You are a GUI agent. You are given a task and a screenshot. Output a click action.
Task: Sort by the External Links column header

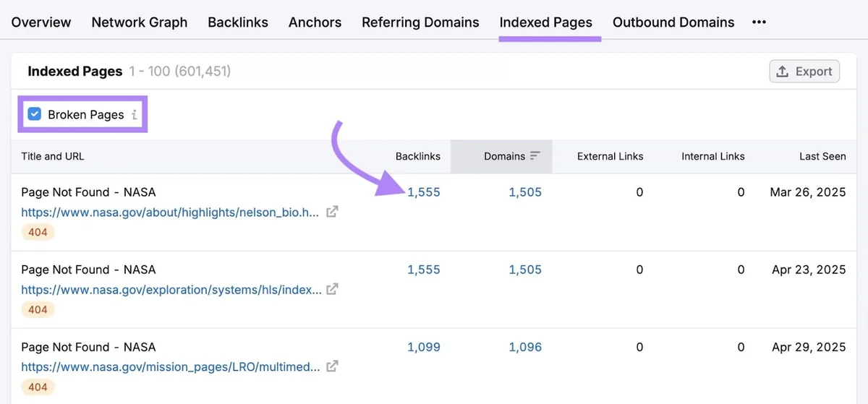point(610,156)
